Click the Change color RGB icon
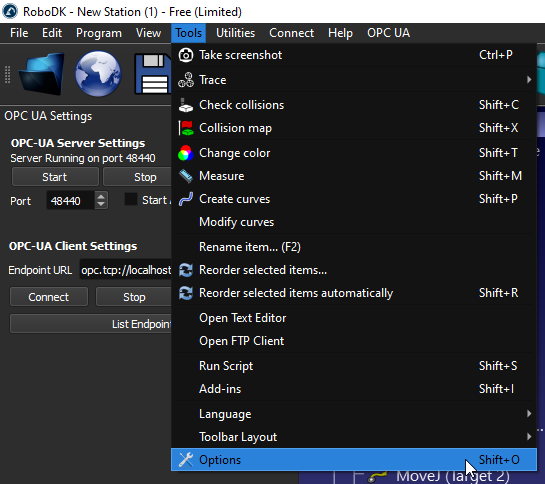The height and width of the screenshot is (484, 545). coord(186,153)
